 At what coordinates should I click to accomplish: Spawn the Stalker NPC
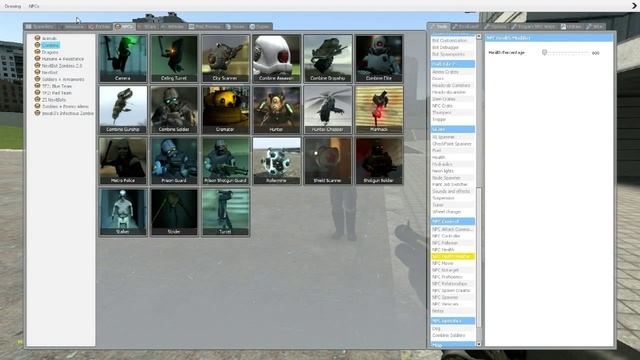(123, 212)
